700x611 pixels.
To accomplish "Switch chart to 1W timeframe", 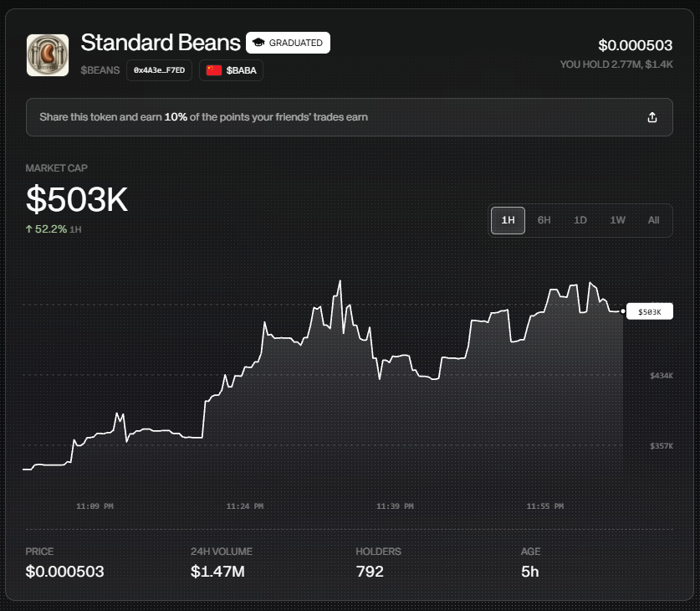I will pyautogui.click(x=617, y=220).
